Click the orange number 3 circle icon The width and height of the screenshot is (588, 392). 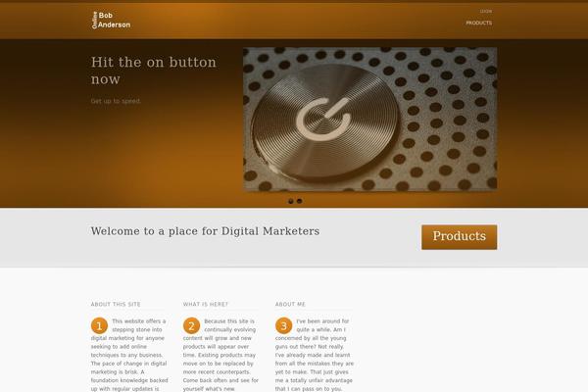click(x=284, y=325)
